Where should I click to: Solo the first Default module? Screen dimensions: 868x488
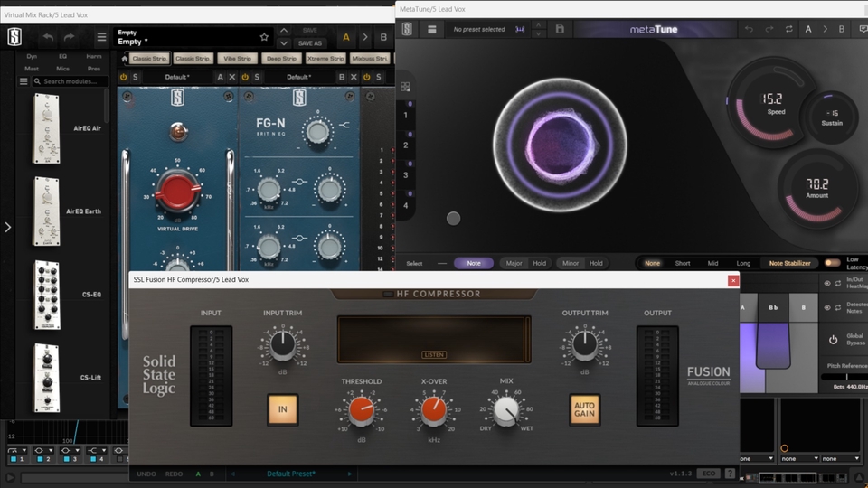(x=135, y=77)
